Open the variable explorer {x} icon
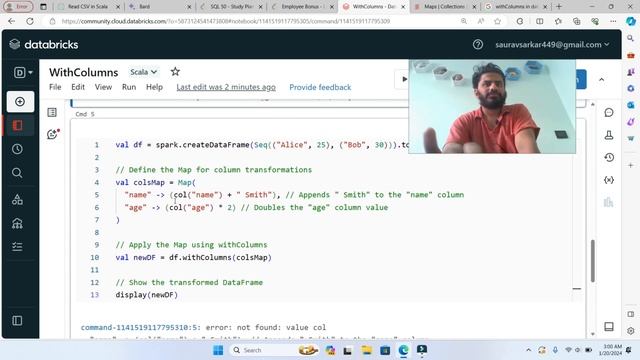 [609, 180]
